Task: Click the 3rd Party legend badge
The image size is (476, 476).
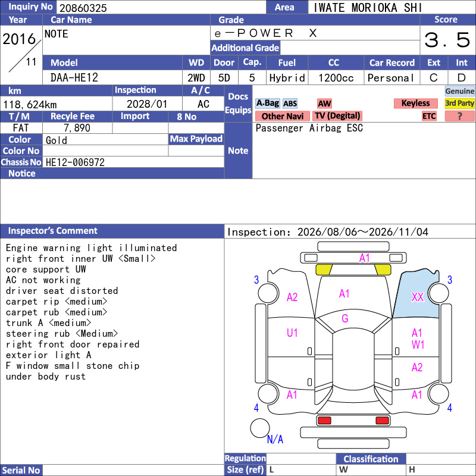Action: (459, 103)
